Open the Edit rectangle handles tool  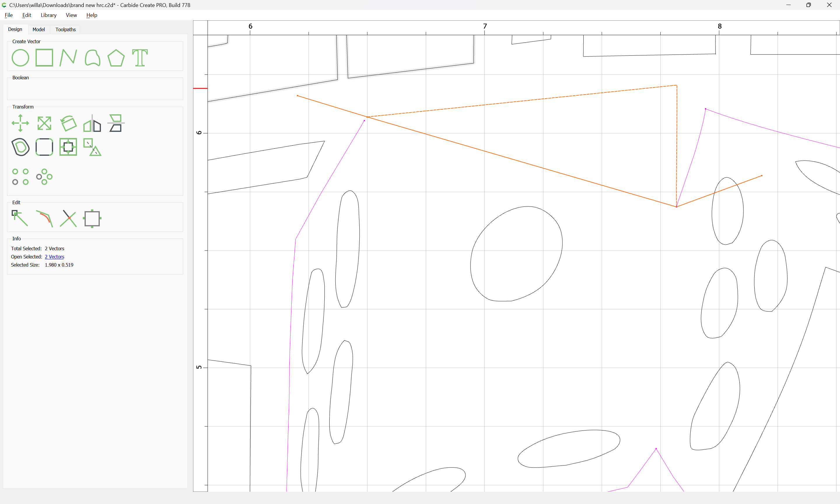click(x=92, y=219)
